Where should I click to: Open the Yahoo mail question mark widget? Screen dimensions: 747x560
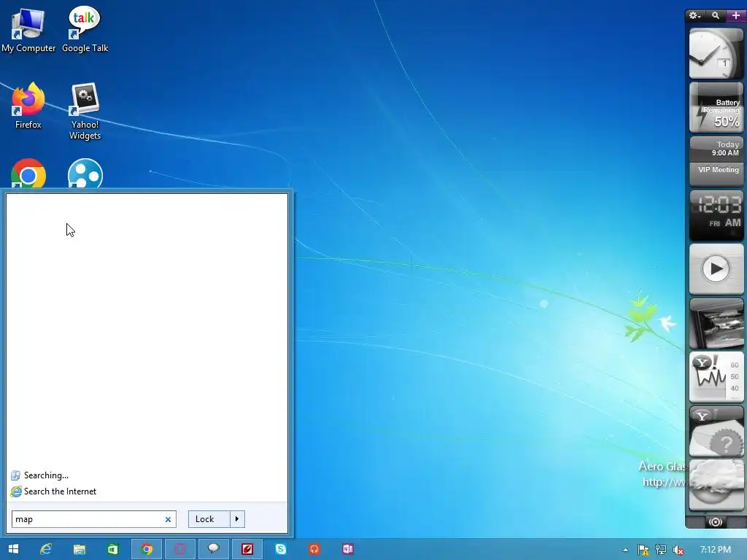(716, 432)
